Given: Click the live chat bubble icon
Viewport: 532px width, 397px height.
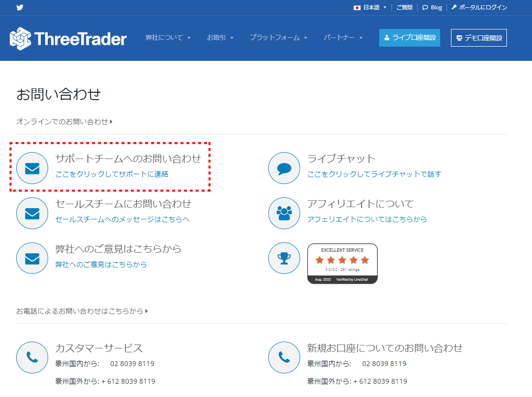Looking at the screenshot, I should click(284, 168).
